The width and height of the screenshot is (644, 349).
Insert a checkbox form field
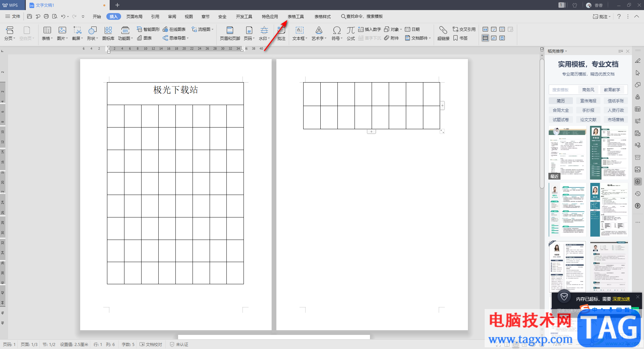click(x=494, y=30)
